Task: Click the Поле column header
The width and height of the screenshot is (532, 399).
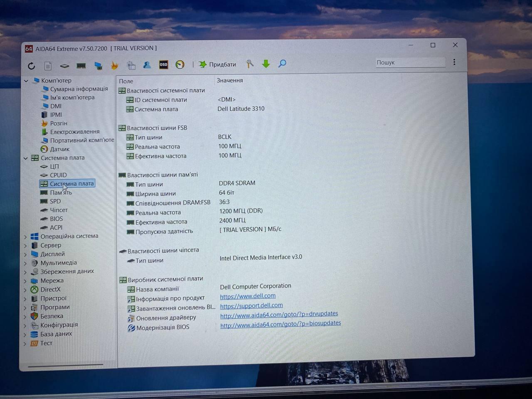Action: coord(126,81)
